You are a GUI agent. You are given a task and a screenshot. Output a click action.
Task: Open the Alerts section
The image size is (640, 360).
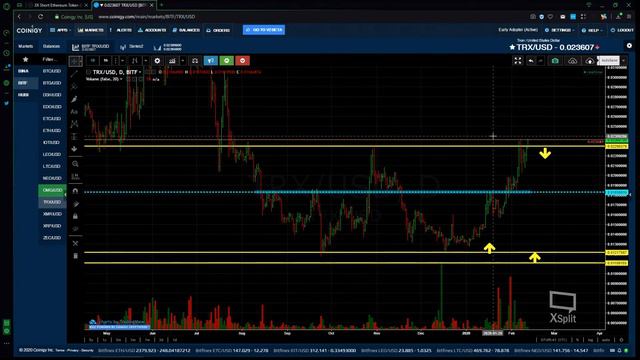pos(122,30)
